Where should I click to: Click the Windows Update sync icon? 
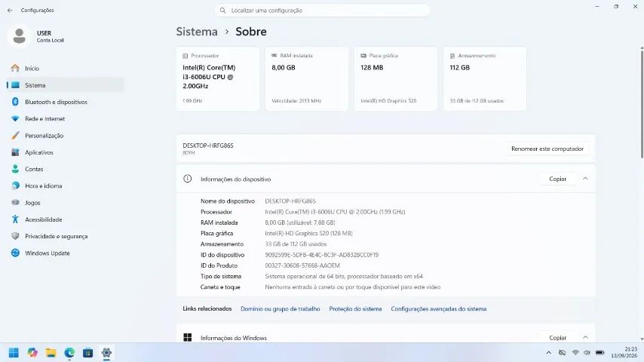(15, 253)
